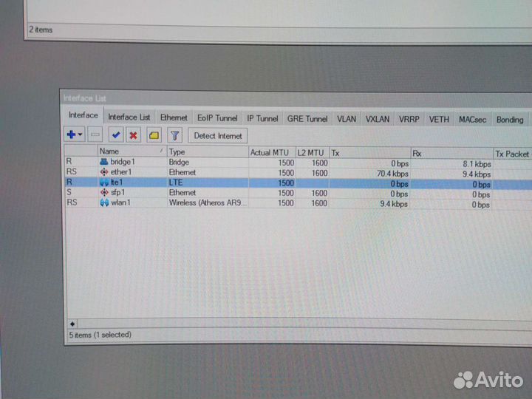
Task: Sort by the L2 MTU column header
Action: tap(313, 153)
